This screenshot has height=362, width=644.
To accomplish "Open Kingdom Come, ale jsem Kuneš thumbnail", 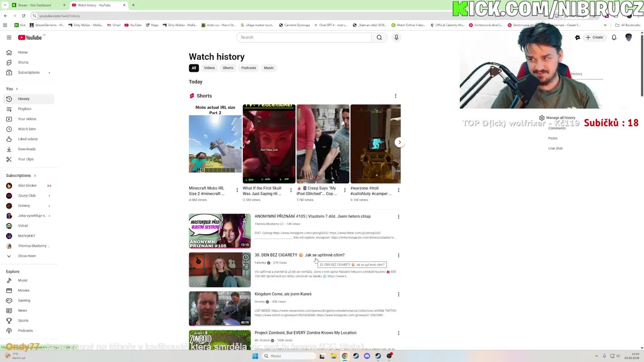I will [x=219, y=309].
